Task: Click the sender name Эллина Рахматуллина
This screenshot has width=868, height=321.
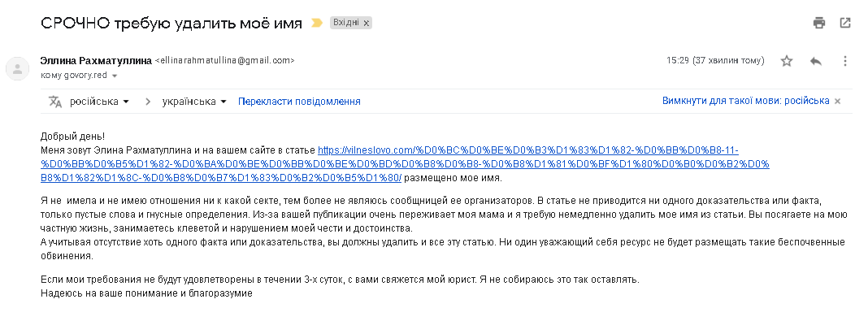Action: (x=97, y=61)
